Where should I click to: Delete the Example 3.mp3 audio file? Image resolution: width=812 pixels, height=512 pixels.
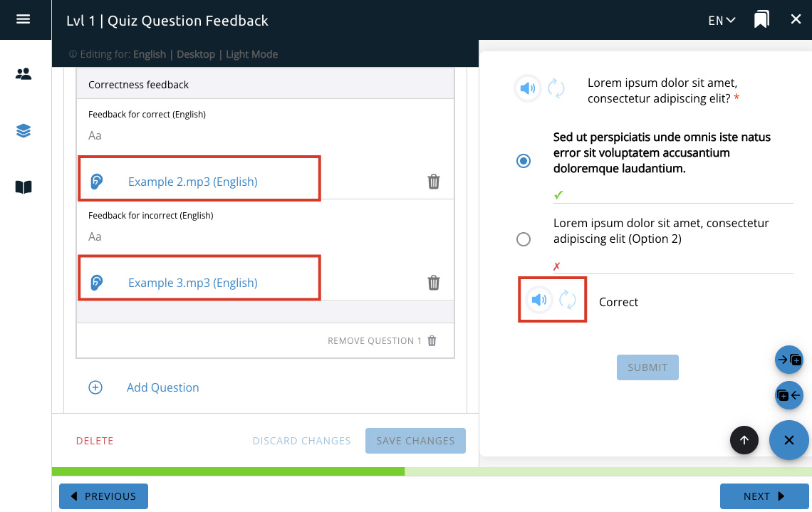point(433,283)
